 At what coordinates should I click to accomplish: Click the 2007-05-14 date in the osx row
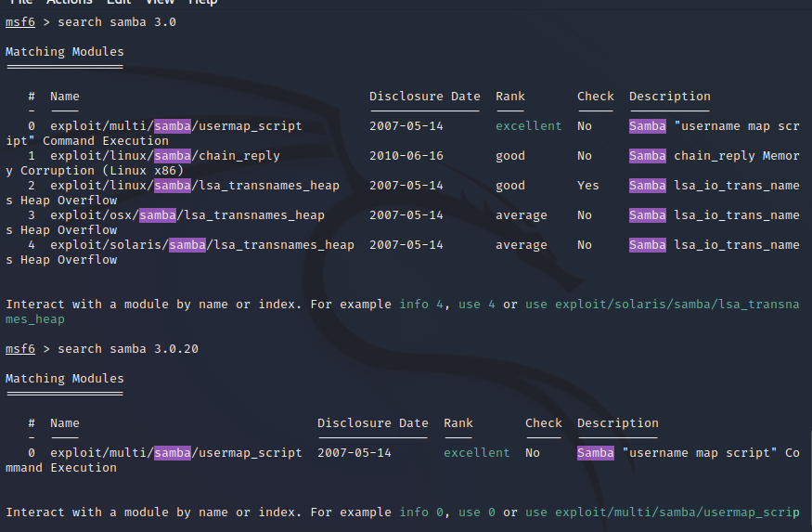406,215
